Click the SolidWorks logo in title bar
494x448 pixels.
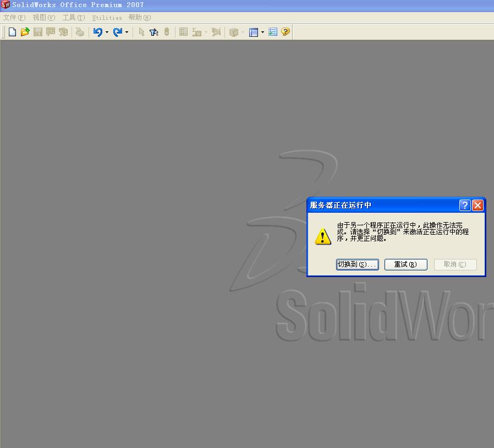pyautogui.click(x=6, y=4)
